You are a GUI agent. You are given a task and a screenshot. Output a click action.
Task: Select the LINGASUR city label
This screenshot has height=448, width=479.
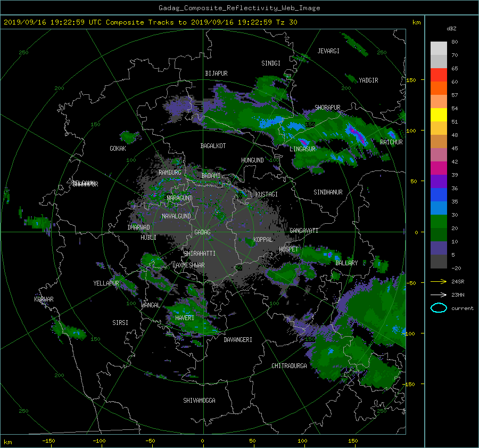(x=302, y=149)
